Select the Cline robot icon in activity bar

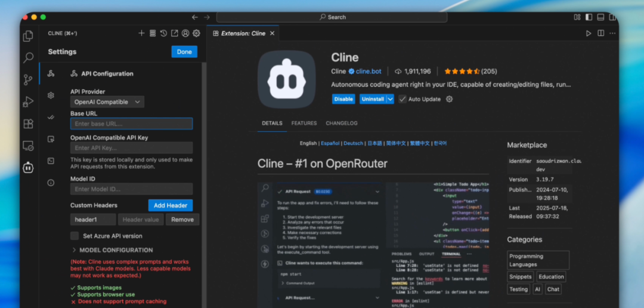pos(28,168)
